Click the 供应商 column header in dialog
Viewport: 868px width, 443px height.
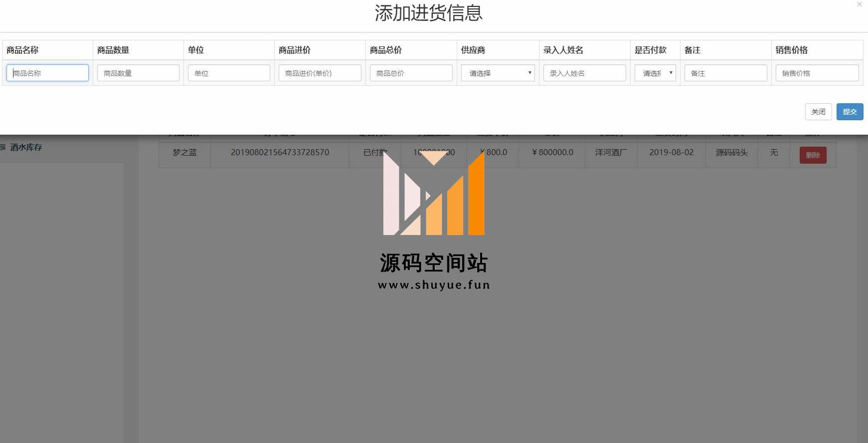click(473, 50)
